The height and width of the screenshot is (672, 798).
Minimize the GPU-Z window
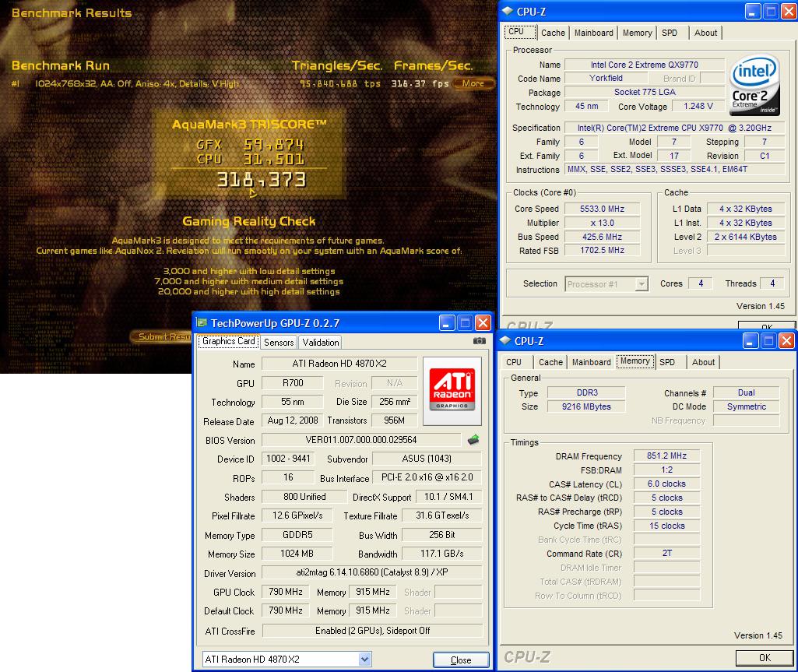point(446,323)
